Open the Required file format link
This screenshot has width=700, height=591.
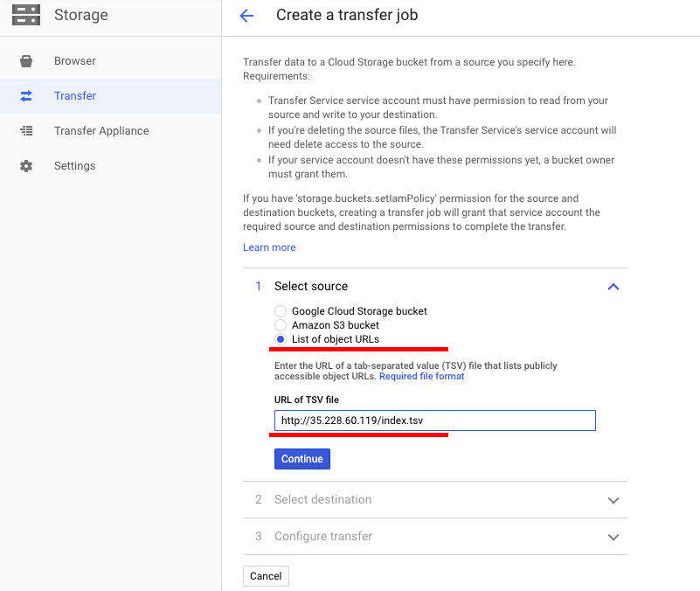(421, 377)
